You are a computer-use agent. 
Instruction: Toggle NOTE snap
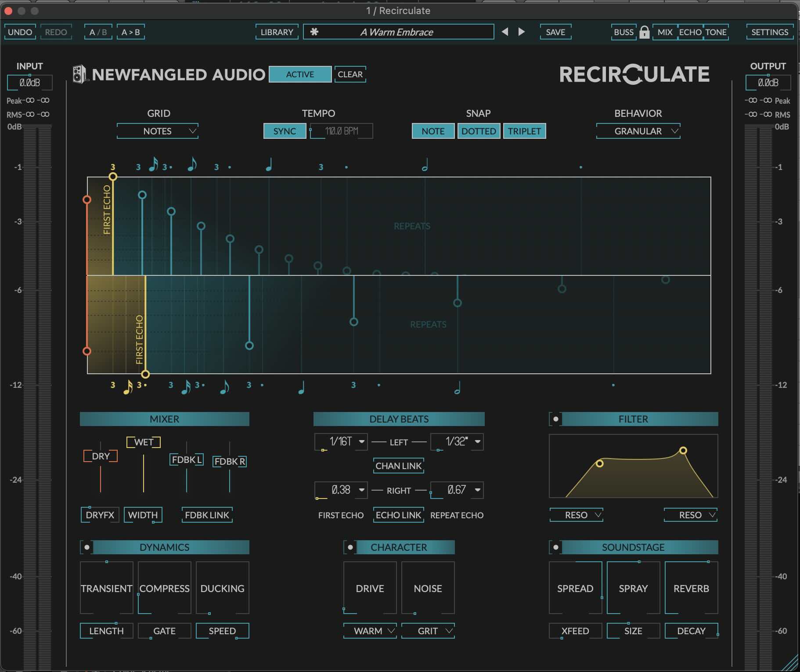(x=433, y=131)
